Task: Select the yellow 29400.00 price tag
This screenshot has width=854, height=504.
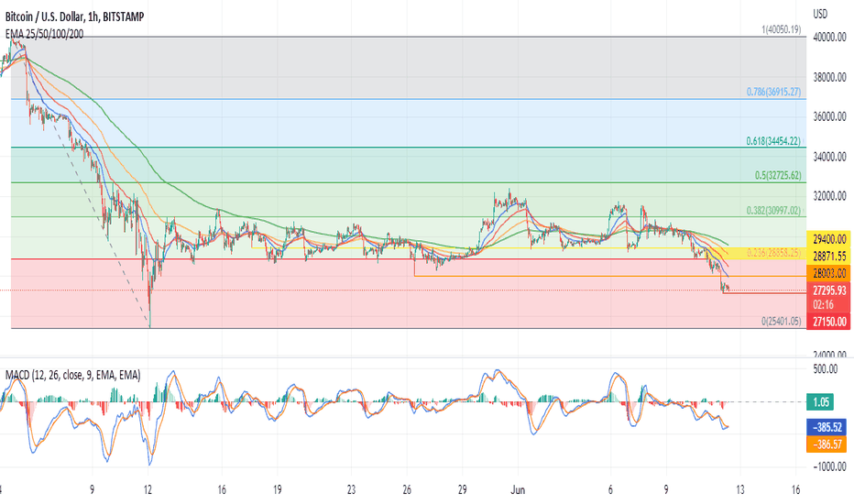Action: [x=828, y=238]
